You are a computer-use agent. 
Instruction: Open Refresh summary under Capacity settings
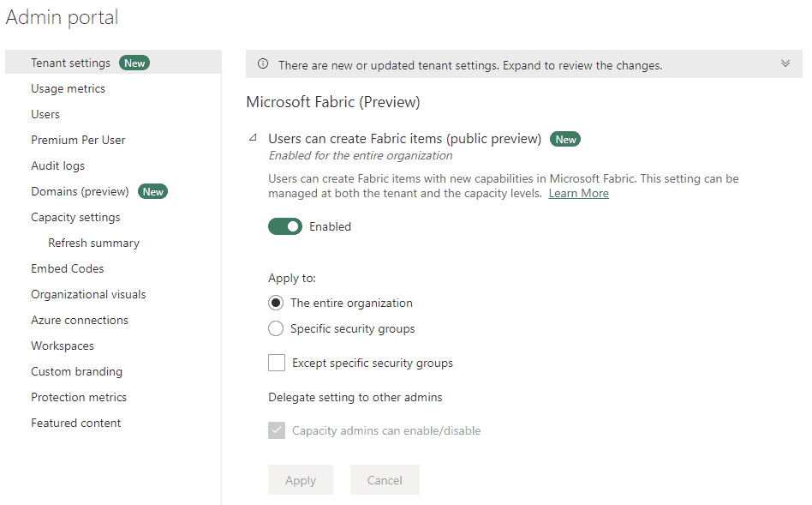[x=93, y=243]
